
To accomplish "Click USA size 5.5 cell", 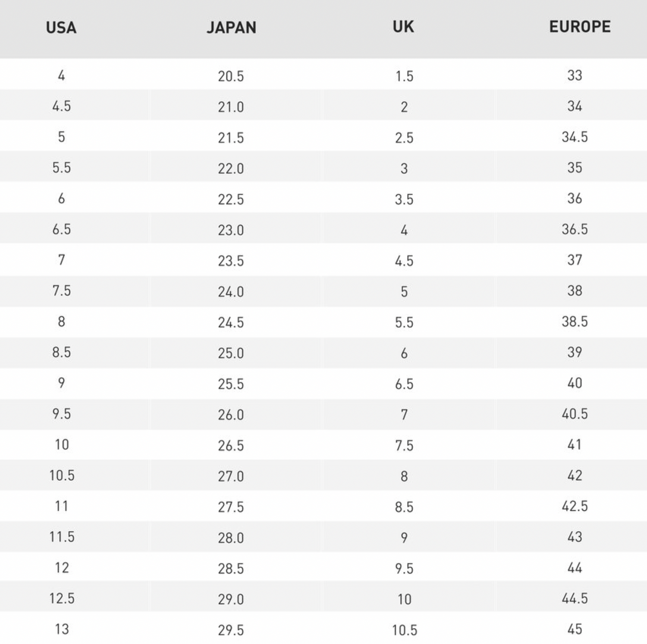I will click(x=61, y=167).
